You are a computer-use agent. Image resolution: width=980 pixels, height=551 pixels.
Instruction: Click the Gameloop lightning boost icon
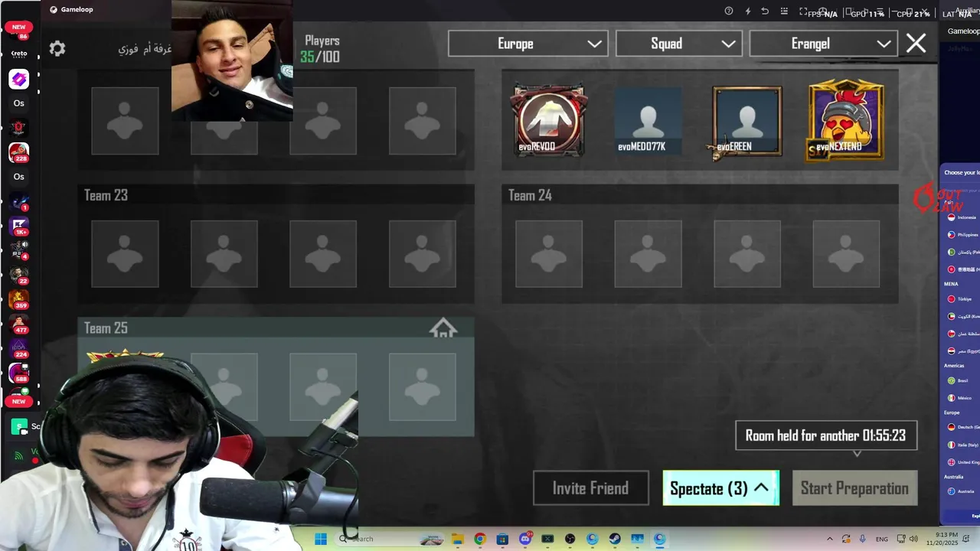point(748,11)
